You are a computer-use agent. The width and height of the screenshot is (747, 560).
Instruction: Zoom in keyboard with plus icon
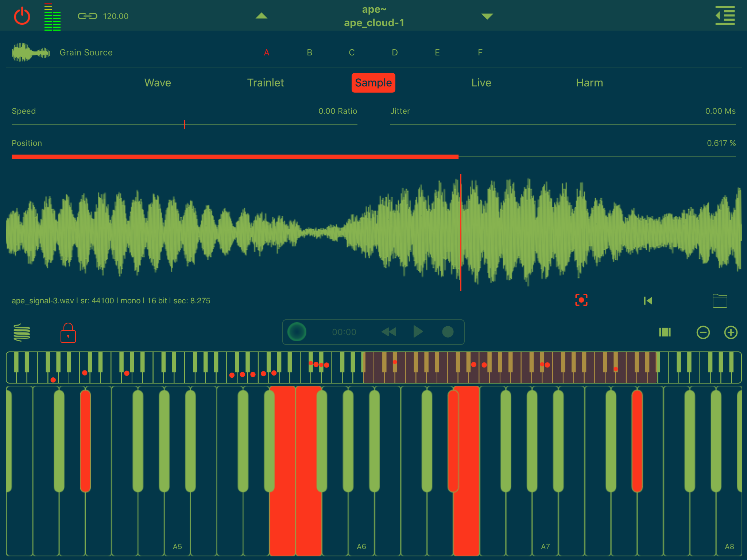[731, 332]
